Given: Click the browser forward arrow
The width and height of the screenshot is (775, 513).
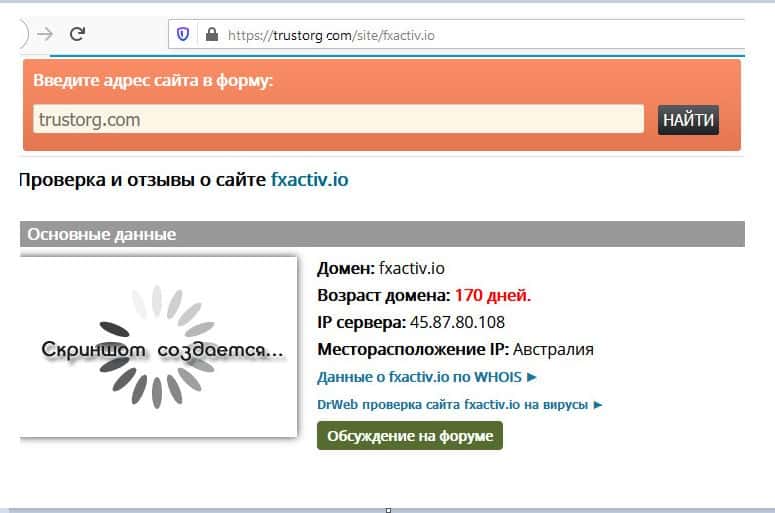Looking at the screenshot, I should [x=45, y=34].
